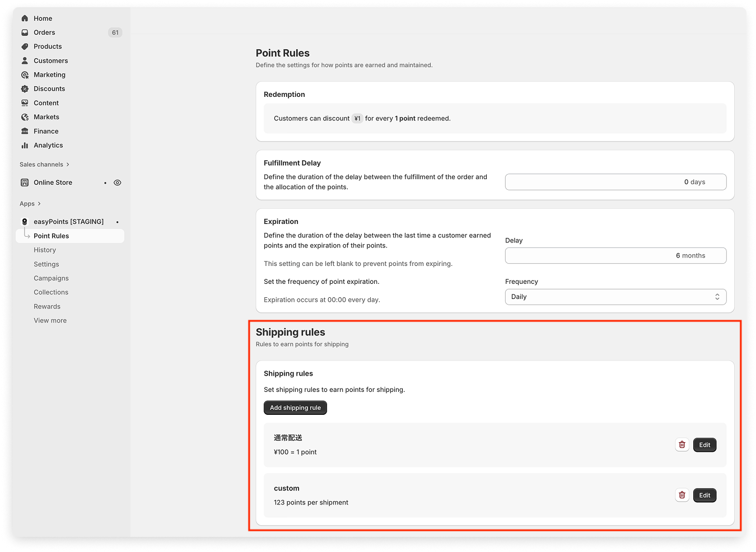
Task: Click View more in app navigation
Action: pyautogui.click(x=50, y=321)
